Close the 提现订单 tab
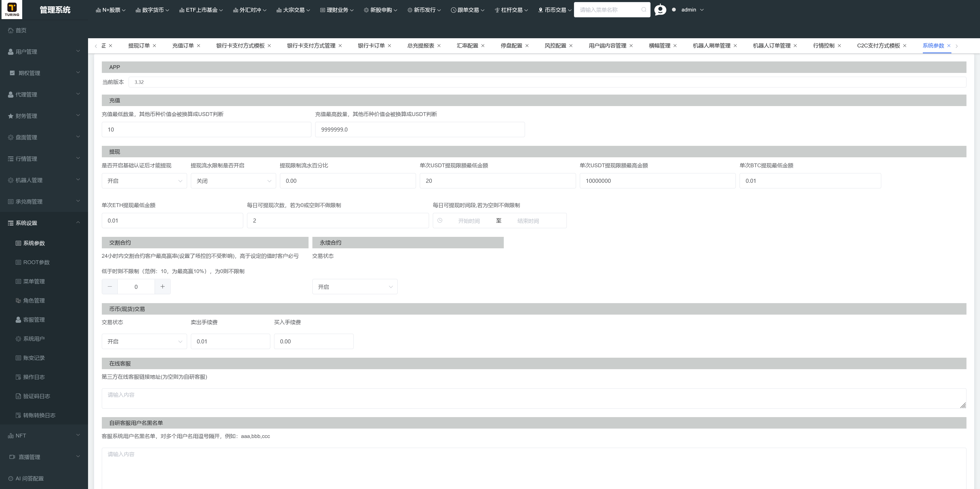Viewport: 980px width, 489px height. 154,46
